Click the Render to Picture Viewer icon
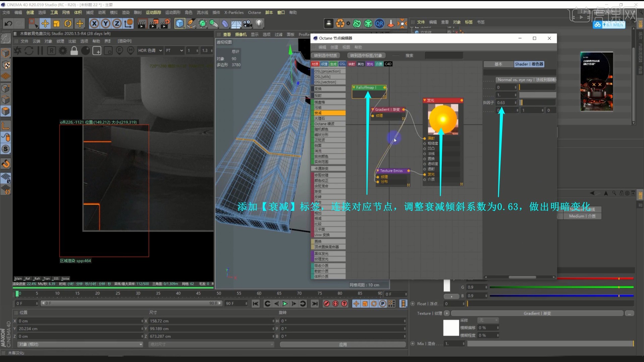 point(154,23)
